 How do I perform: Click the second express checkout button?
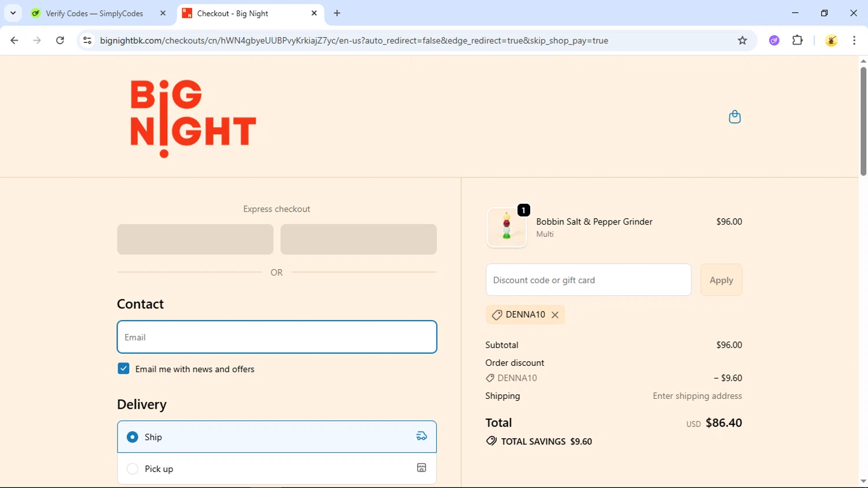point(358,240)
